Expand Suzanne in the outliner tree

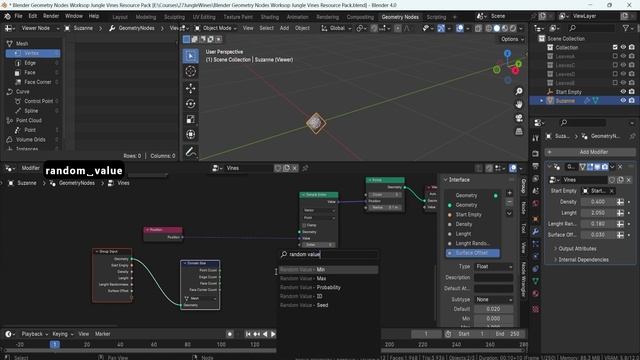[x=542, y=101]
